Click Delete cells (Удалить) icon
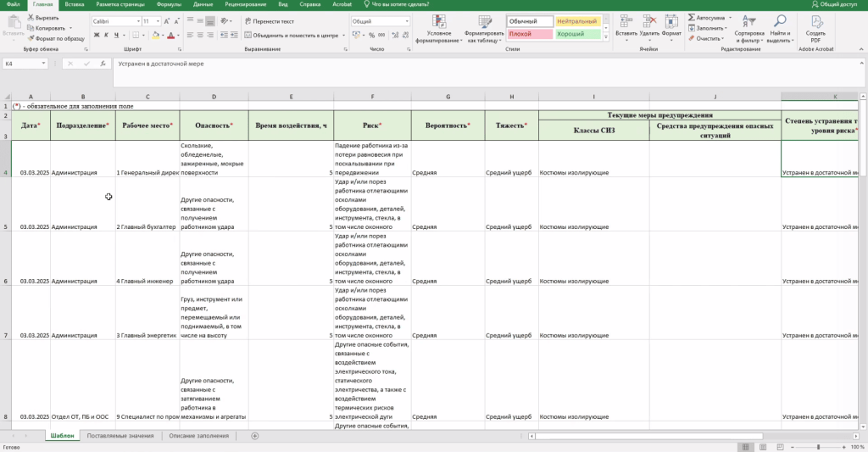Viewport: 868px width, 452px height. point(649,26)
